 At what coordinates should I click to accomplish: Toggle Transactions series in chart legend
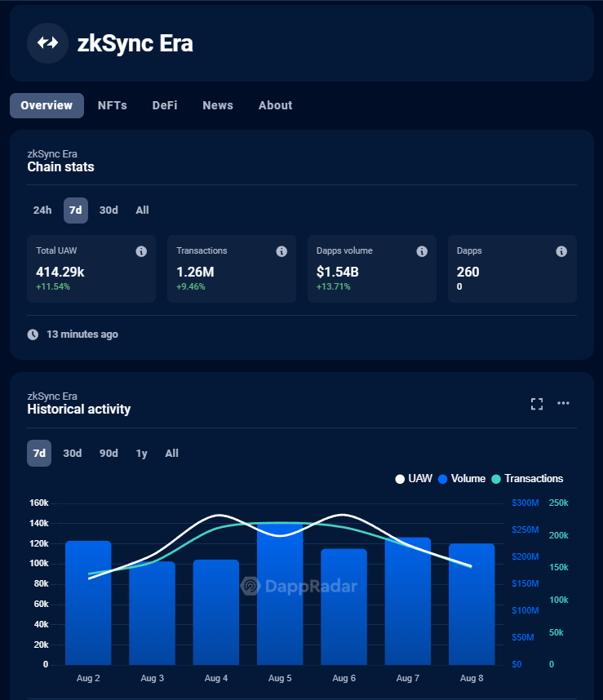coord(527,479)
